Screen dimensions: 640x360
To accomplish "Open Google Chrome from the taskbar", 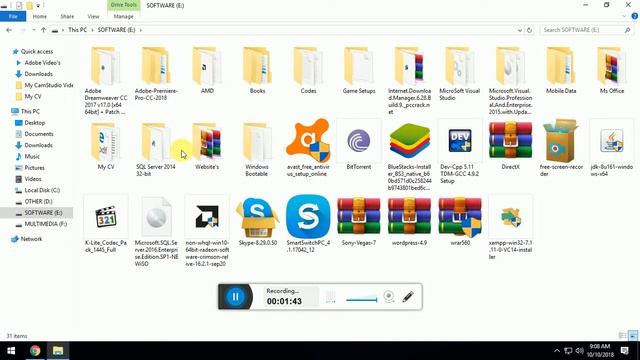I will [35, 351].
